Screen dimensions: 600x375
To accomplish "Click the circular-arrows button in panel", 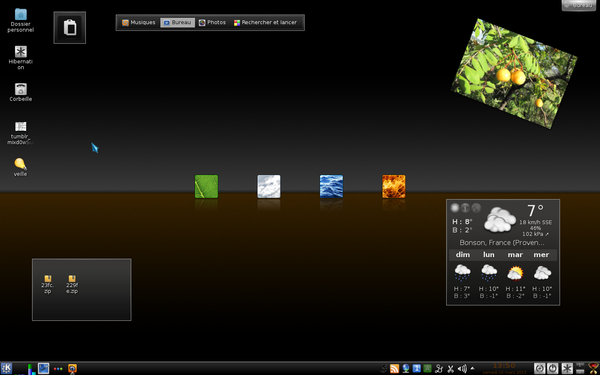I will click(540, 369).
